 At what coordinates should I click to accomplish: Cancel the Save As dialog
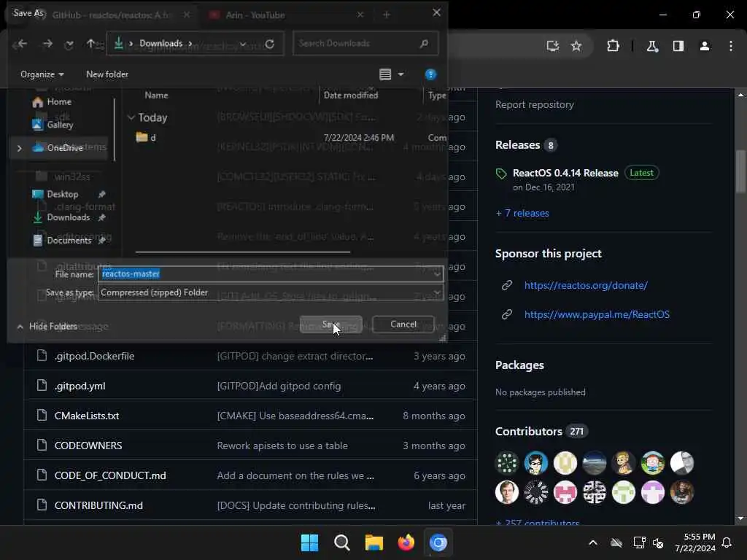pos(403,324)
